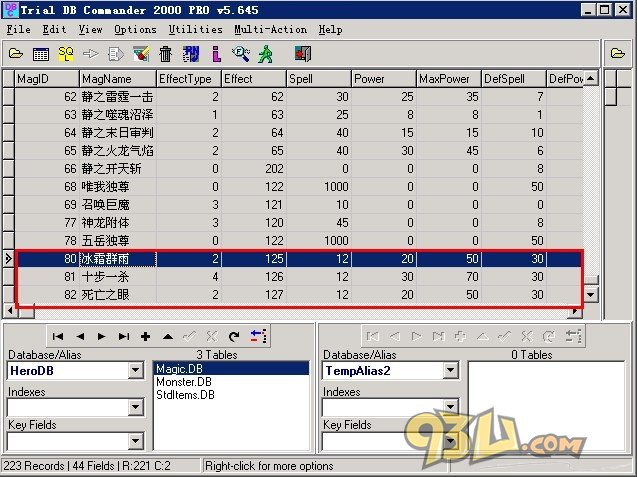Click the table grid view icon
Screen dimensions: 637x477
[x=41, y=54]
